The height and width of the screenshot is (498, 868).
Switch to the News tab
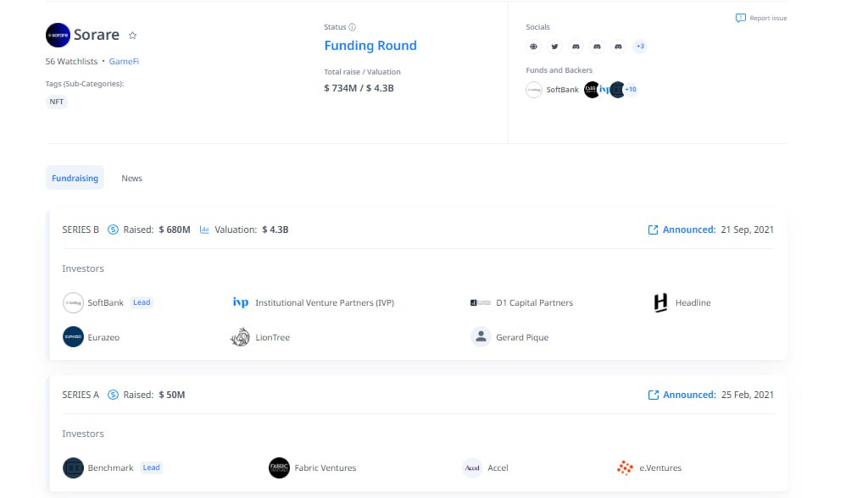[131, 178]
